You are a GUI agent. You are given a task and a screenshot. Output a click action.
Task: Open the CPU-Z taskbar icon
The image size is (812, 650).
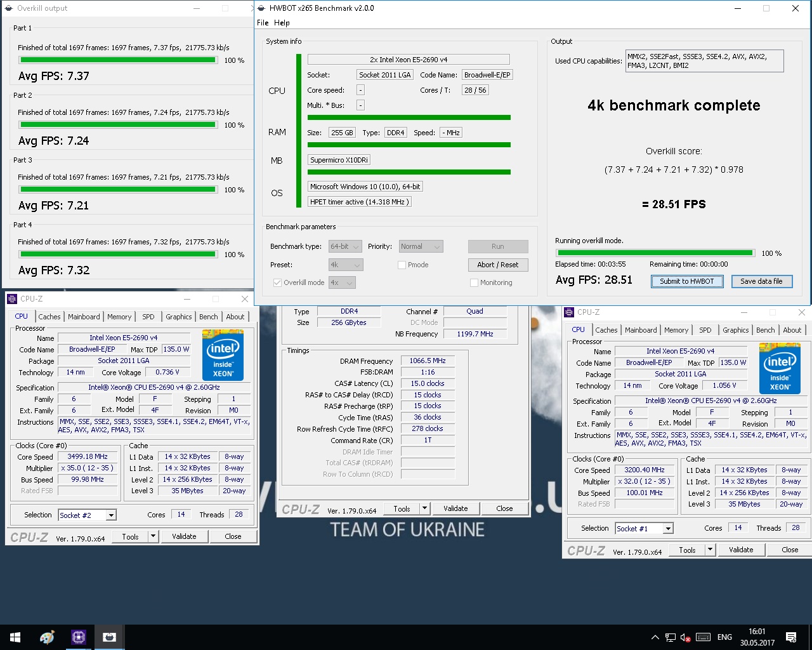pos(79,637)
